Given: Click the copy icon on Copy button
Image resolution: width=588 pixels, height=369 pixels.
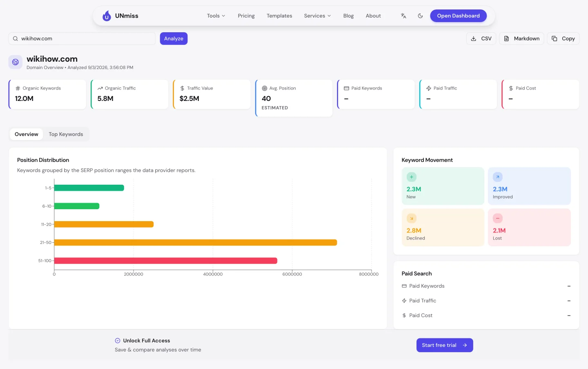Looking at the screenshot, I should (555, 38).
